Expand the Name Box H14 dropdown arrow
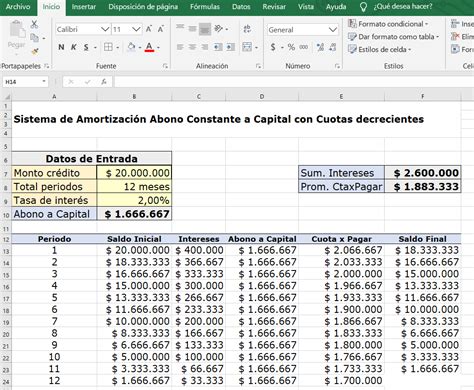 tap(44, 82)
